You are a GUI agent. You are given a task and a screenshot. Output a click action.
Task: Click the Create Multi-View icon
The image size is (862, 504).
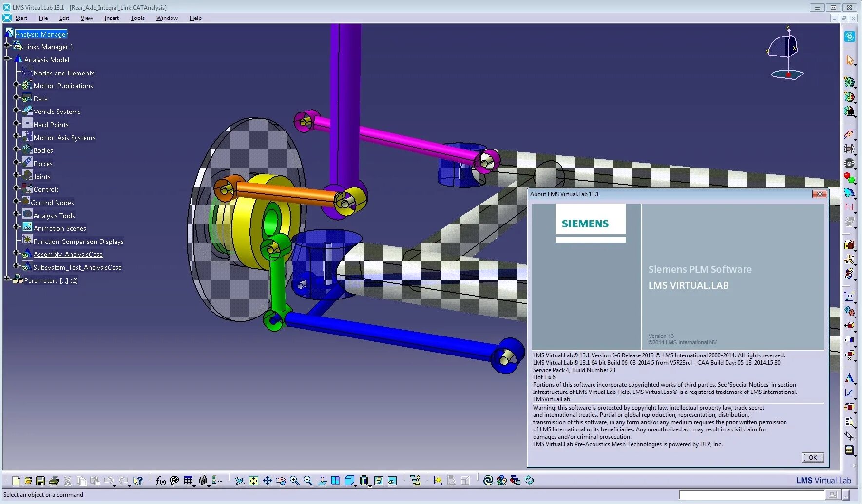click(x=335, y=481)
